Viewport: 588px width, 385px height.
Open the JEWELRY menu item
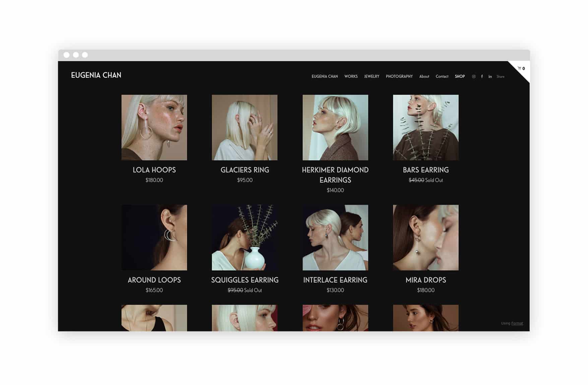pos(372,76)
